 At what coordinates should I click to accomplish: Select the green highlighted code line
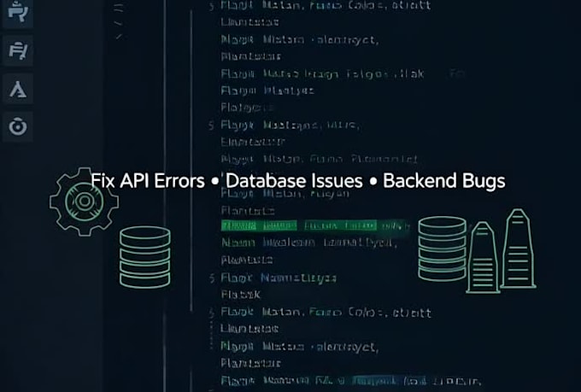click(315, 225)
